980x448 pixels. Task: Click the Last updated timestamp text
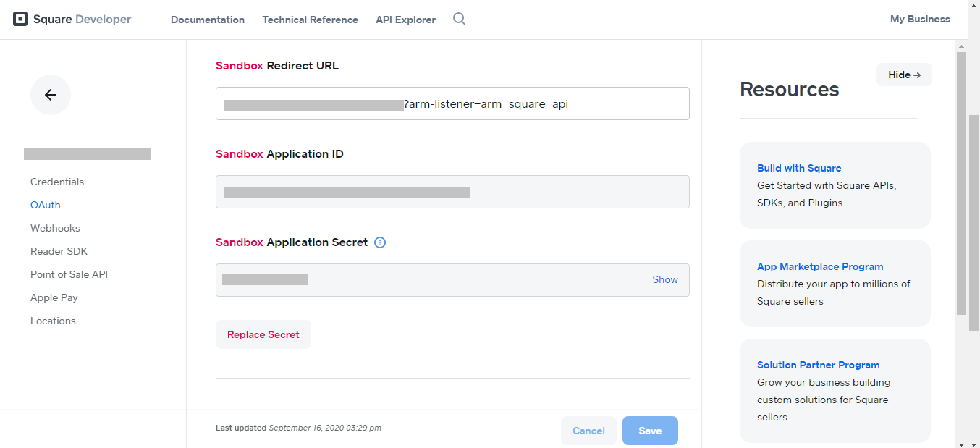(298, 428)
